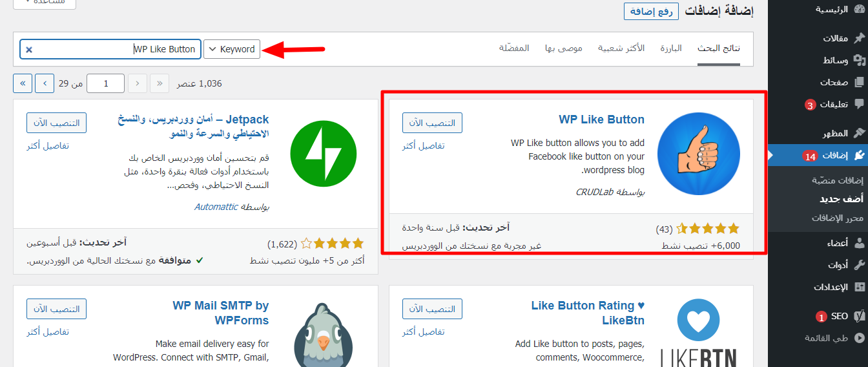Viewport: 868px width, 367px height.
Task: Click the Yoast SEO icon in sidebar
Action: [859, 316]
